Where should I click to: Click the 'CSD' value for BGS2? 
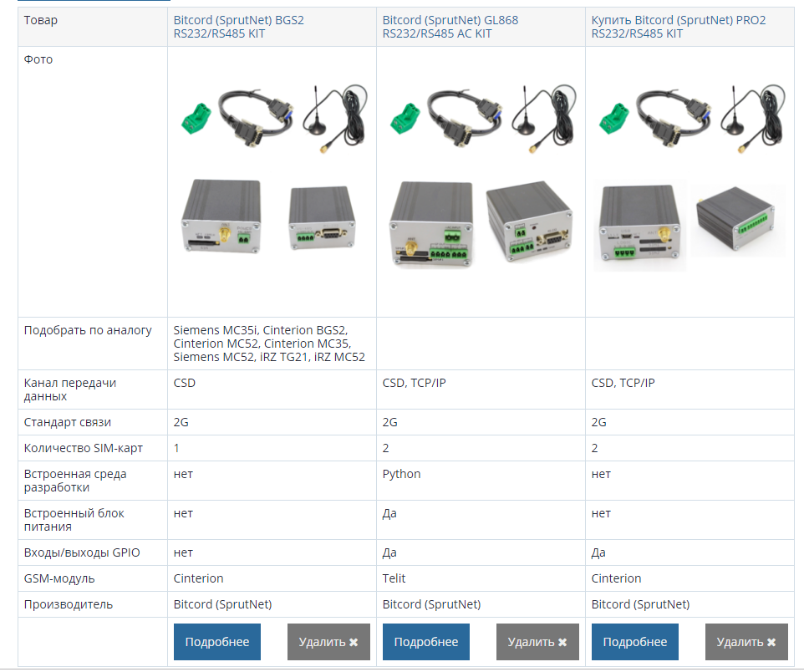[x=184, y=383]
